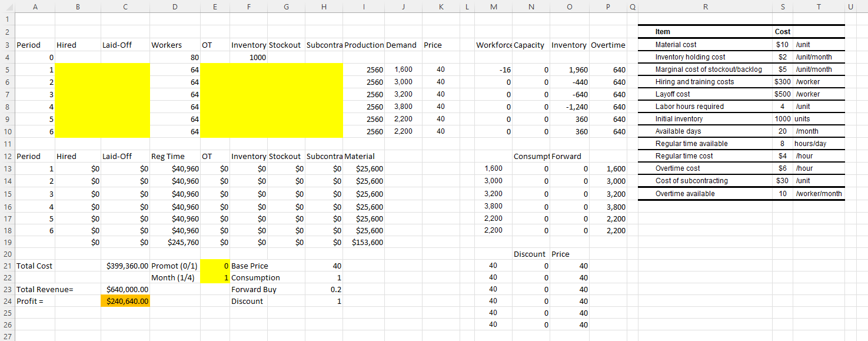Click the Select All triangle above row 1
This screenshot has height=341, width=868.
click(x=6, y=5)
